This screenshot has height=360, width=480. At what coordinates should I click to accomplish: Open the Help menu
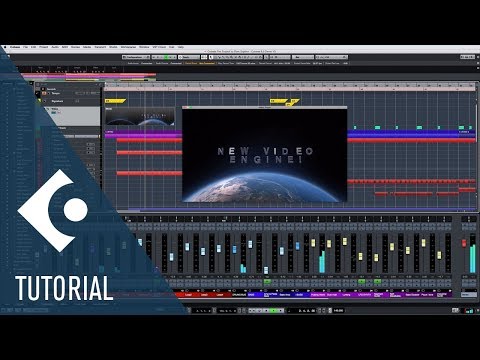pyautogui.click(x=181, y=47)
